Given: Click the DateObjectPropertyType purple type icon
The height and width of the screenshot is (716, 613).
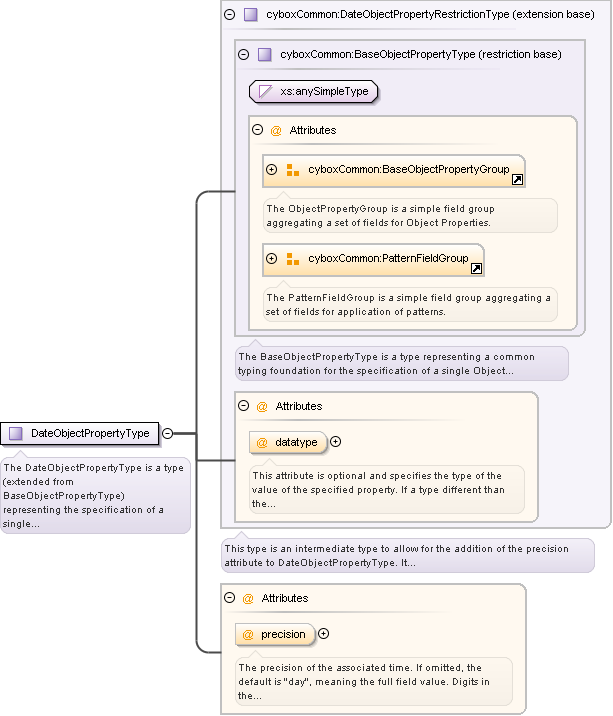Looking at the screenshot, I should tap(15, 433).
